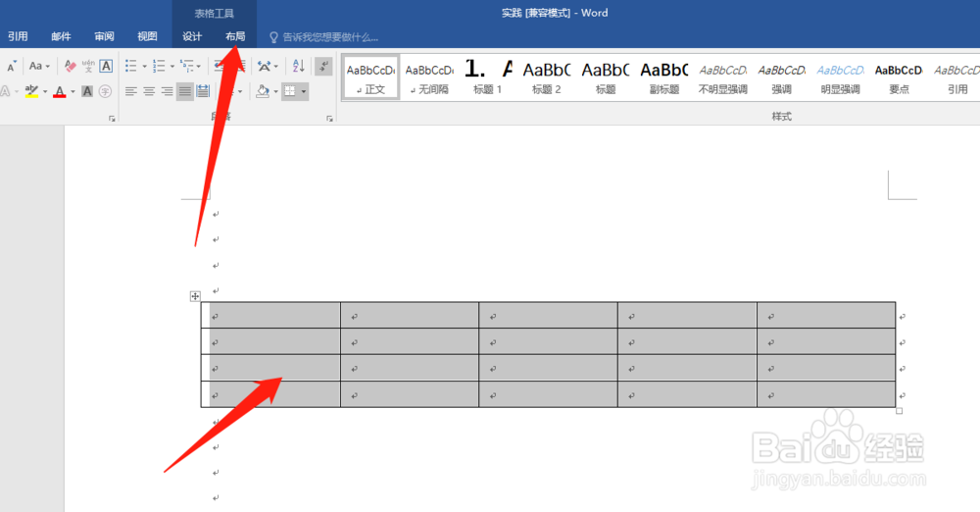
Task: Expand the font color dropdown arrow
Action: pyautogui.click(x=73, y=92)
